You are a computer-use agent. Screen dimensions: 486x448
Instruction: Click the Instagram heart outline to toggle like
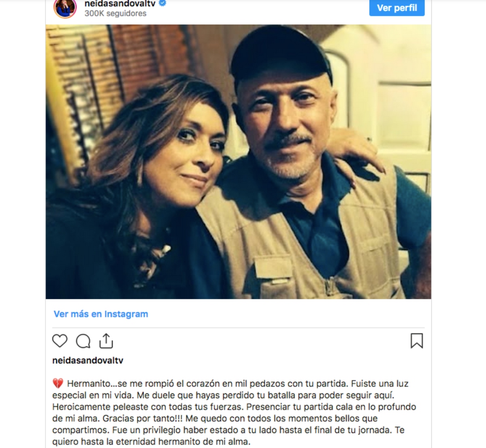click(x=59, y=341)
